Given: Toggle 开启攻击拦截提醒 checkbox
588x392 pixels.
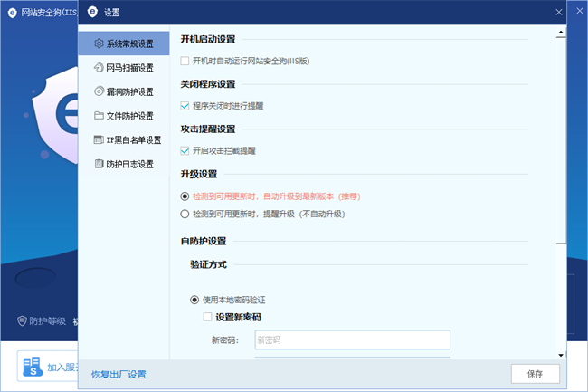Looking at the screenshot, I should (185, 150).
